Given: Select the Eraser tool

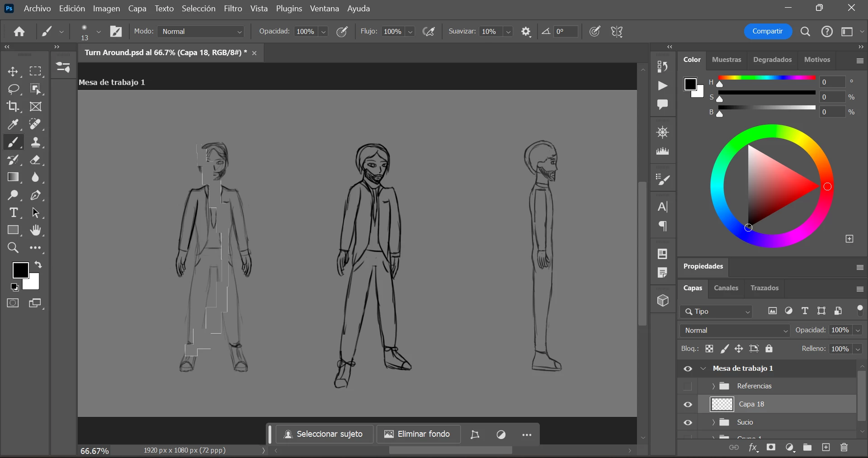Looking at the screenshot, I should [36, 160].
